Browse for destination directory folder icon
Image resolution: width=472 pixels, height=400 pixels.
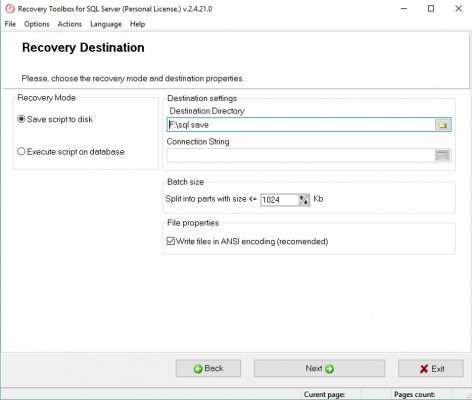[x=443, y=125]
